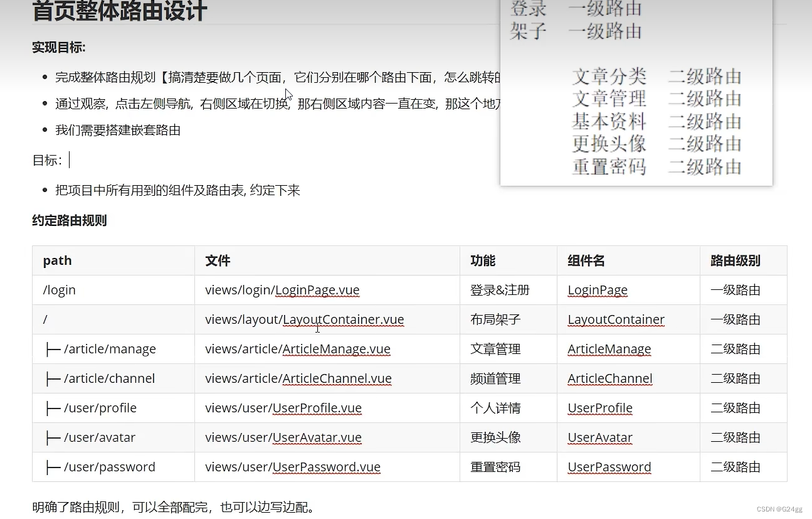This screenshot has height=519, width=812.
Task: Click the bullet 我们需要搭建嵌套路由
Action: (x=118, y=130)
